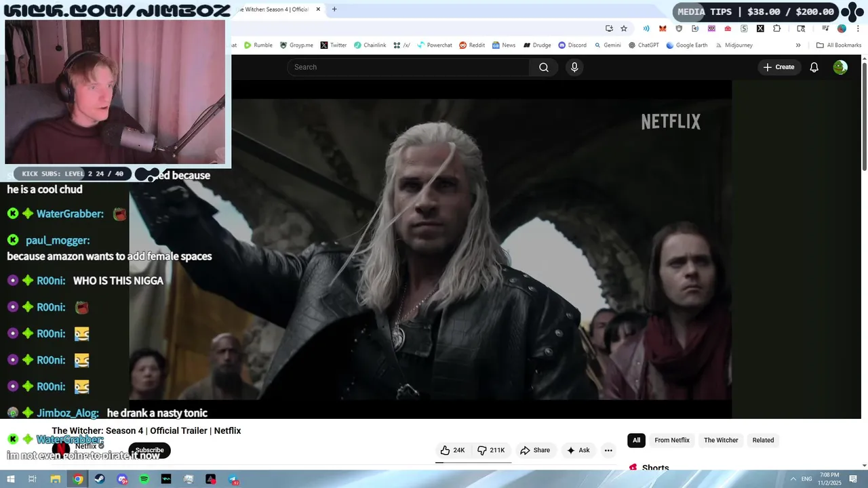
Task: Open the X extension icon in the toolbar
Action: pos(760,28)
